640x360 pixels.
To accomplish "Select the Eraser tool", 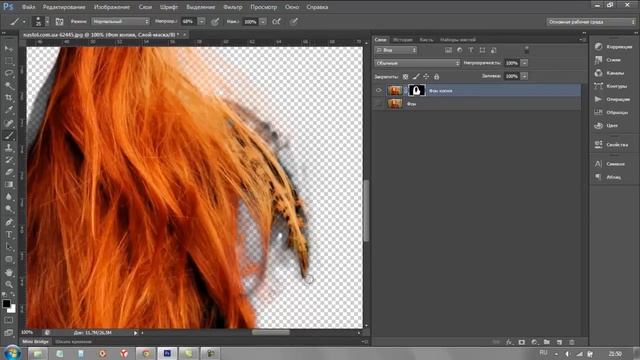I will tap(9, 172).
